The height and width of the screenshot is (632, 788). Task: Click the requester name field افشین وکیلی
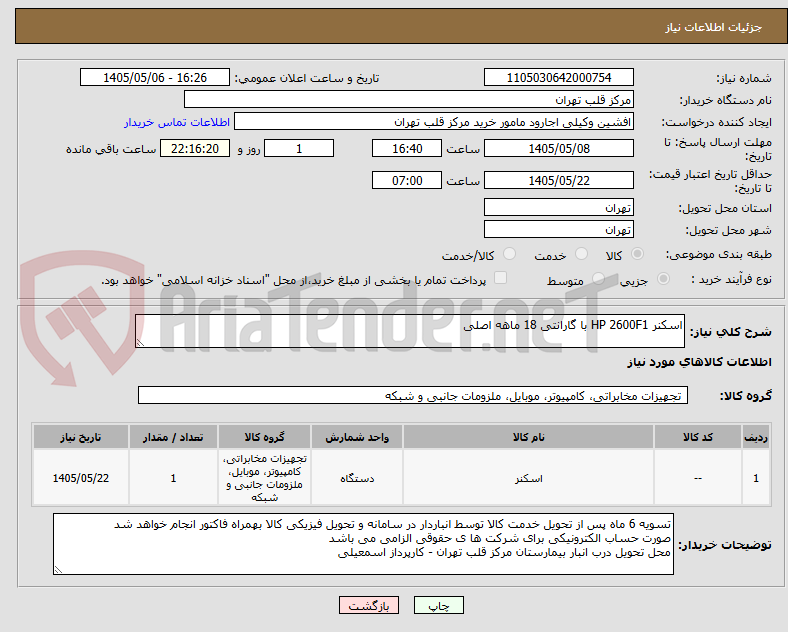click(x=434, y=122)
